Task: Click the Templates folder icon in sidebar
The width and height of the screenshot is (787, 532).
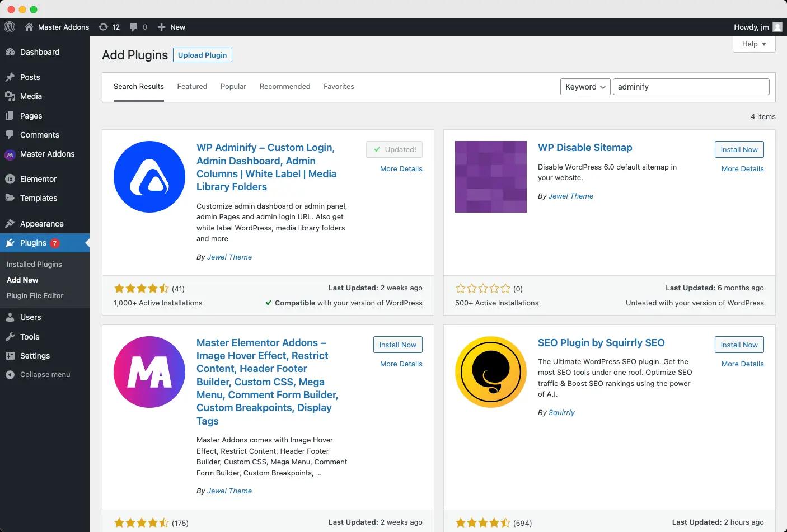Action: click(x=10, y=198)
